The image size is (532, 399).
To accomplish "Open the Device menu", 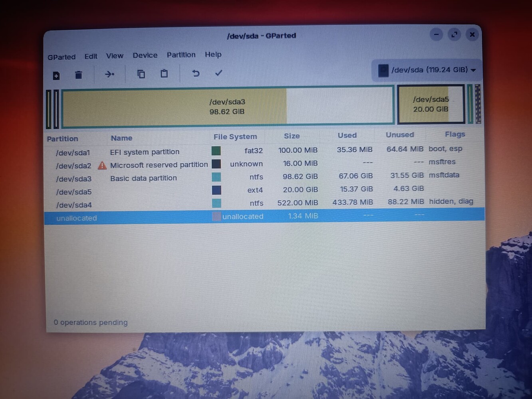I will [145, 55].
